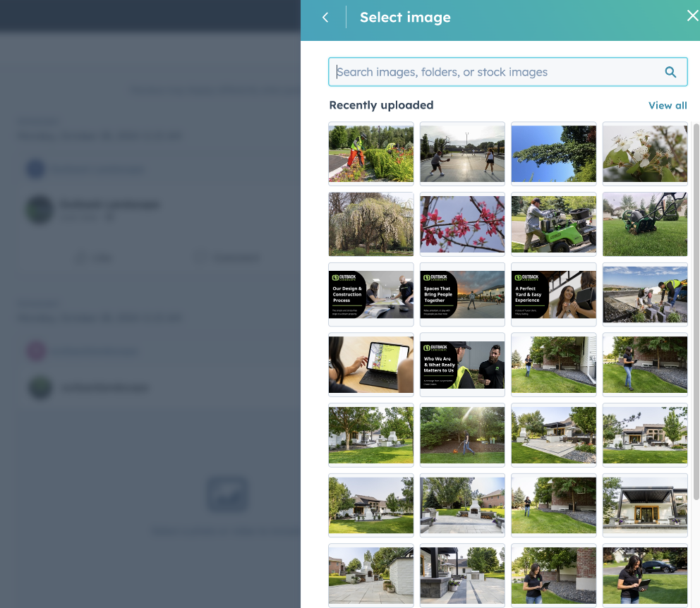Select 'Who We Are & What Really Matters' thumbnail
700x608 pixels.
(462, 365)
